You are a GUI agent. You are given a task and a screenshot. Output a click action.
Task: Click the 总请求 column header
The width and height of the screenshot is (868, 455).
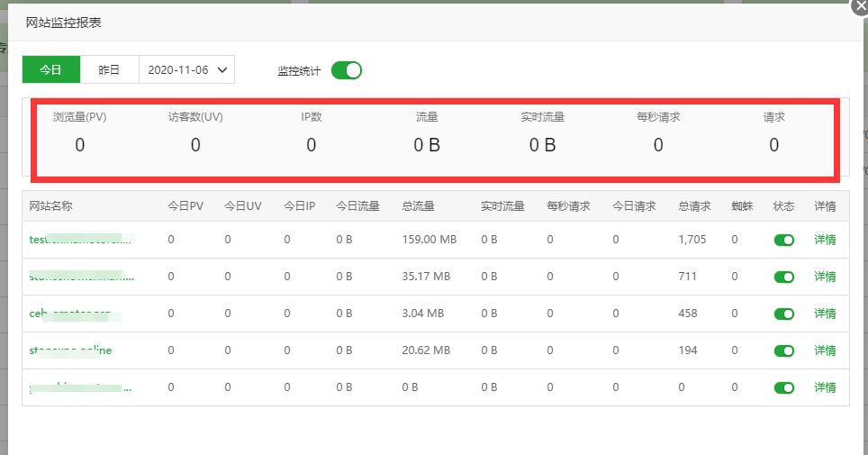(695, 205)
